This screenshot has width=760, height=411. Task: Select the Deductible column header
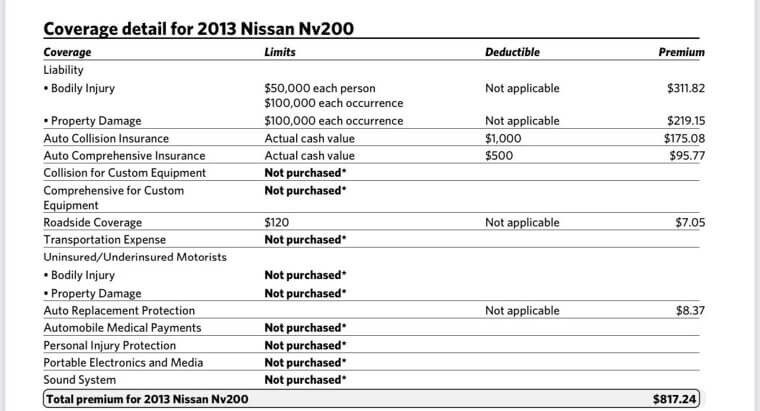pyautogui.click(x=512, y=52)
